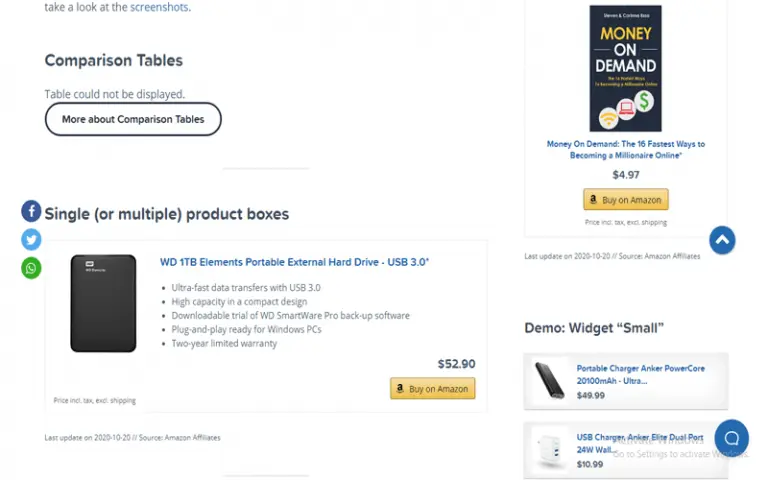Open the screenshots link

pos(159,7)
